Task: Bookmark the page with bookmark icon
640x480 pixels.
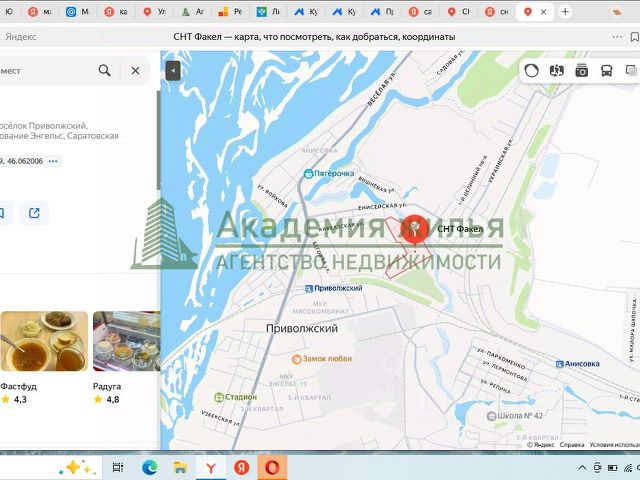Action: point(635,37)
